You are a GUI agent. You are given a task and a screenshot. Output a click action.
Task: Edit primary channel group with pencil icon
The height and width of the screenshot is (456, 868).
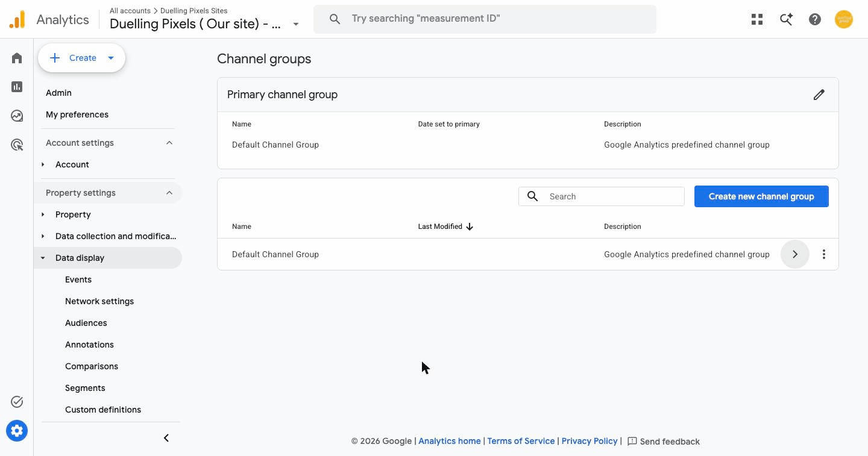click(819, 95)
